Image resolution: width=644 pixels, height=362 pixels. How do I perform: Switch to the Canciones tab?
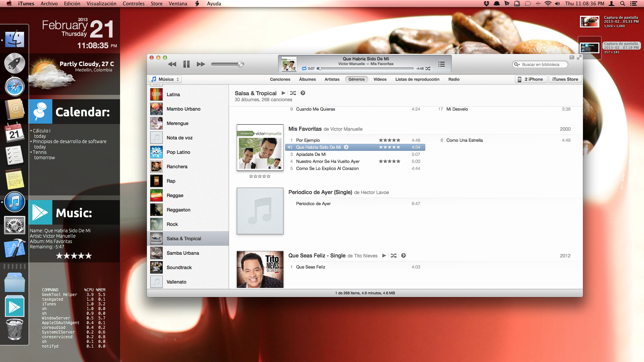(x=280, y=79)
